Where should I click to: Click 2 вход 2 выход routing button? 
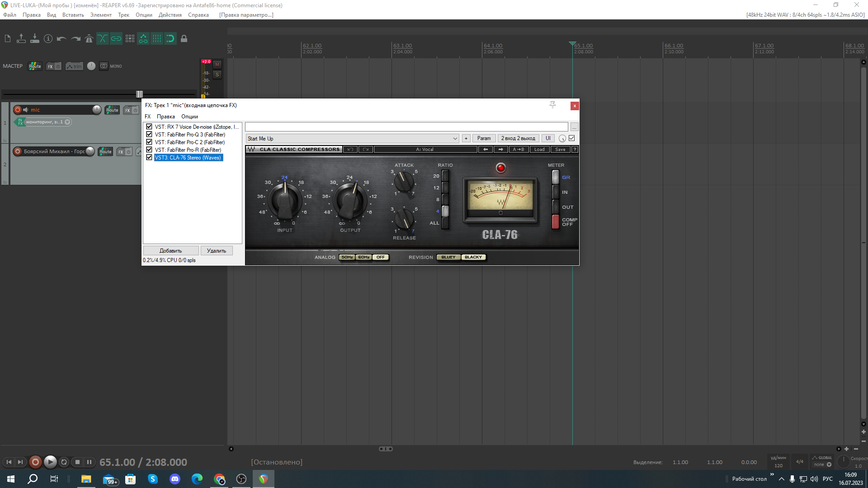click(x=518, y=139)
